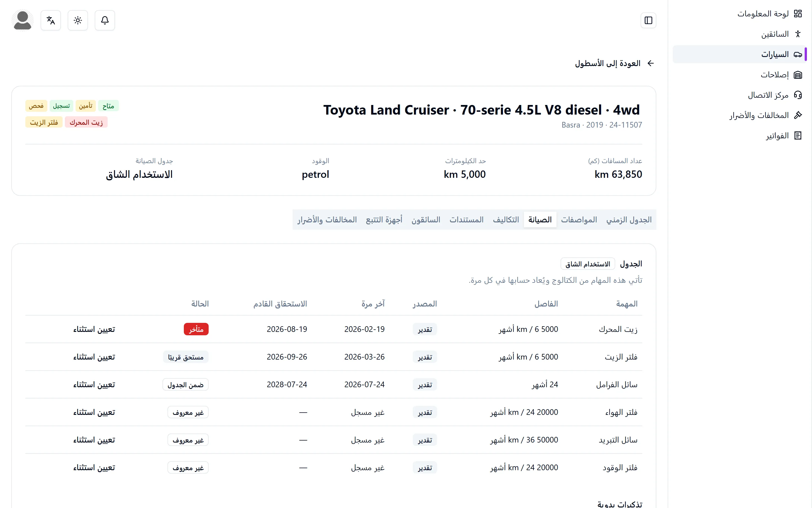Toggle the sidebar panel icon
Image resolution: width=812 pixels, height=508 pixels.
point(648,21)
